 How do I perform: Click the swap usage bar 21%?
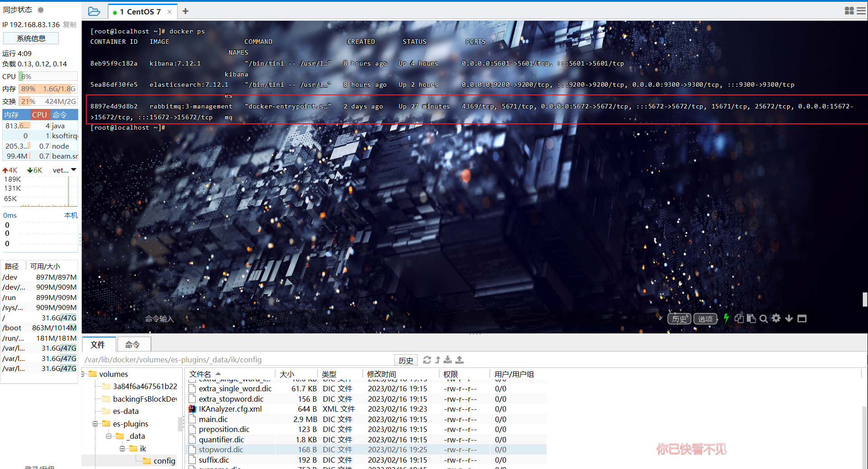tap(48, 101)
